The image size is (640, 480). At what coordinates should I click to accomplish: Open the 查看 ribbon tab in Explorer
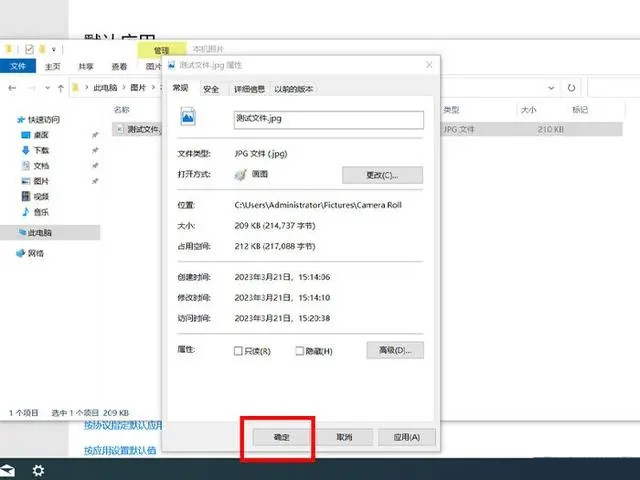click(x=119, y=66)
